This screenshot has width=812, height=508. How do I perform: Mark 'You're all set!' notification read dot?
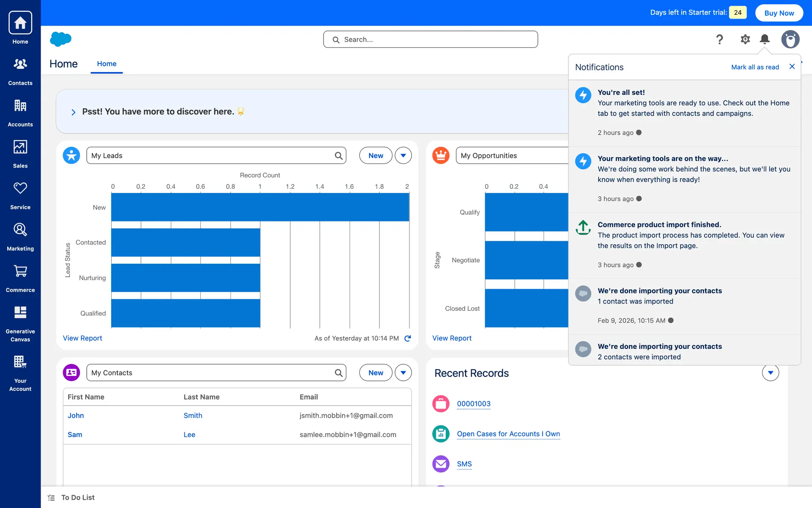tap(639, 133)
